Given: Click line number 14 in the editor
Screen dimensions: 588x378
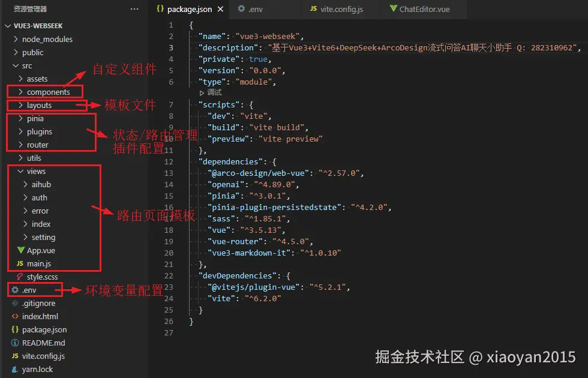Looking at the screenshot, I should tap(171, 184).
